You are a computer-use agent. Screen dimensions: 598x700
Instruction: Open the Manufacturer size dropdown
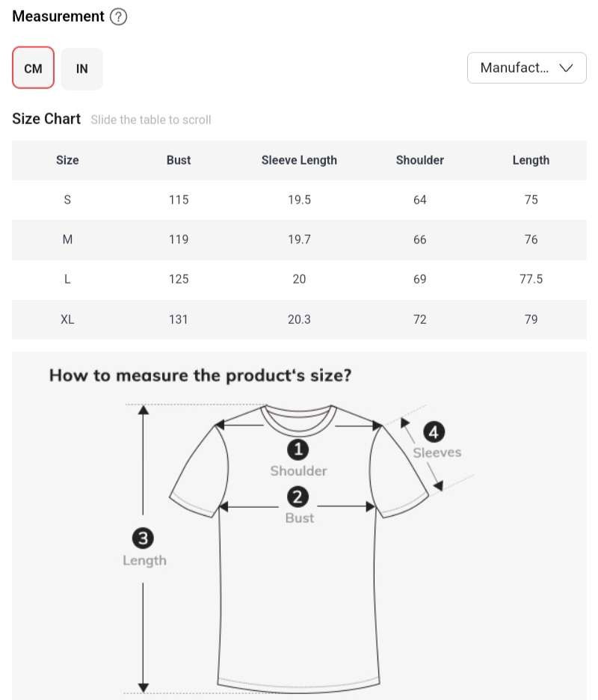(516, 68)
